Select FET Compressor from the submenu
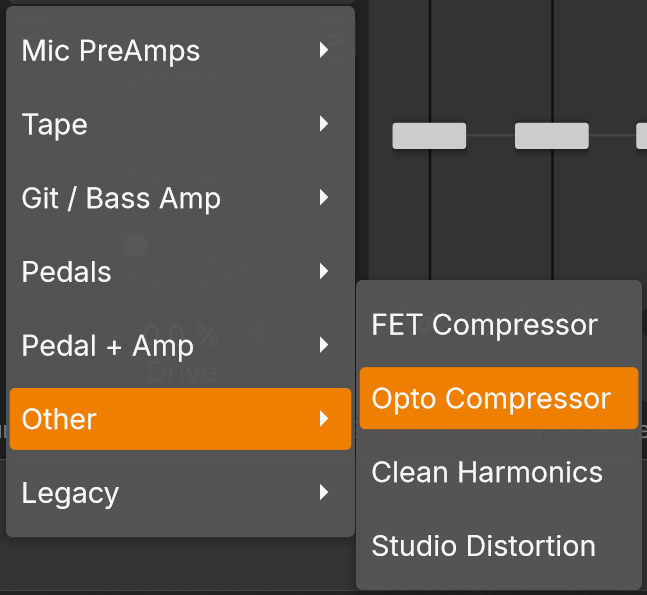This screenshot has height=595, width=647. coord(484,325)
